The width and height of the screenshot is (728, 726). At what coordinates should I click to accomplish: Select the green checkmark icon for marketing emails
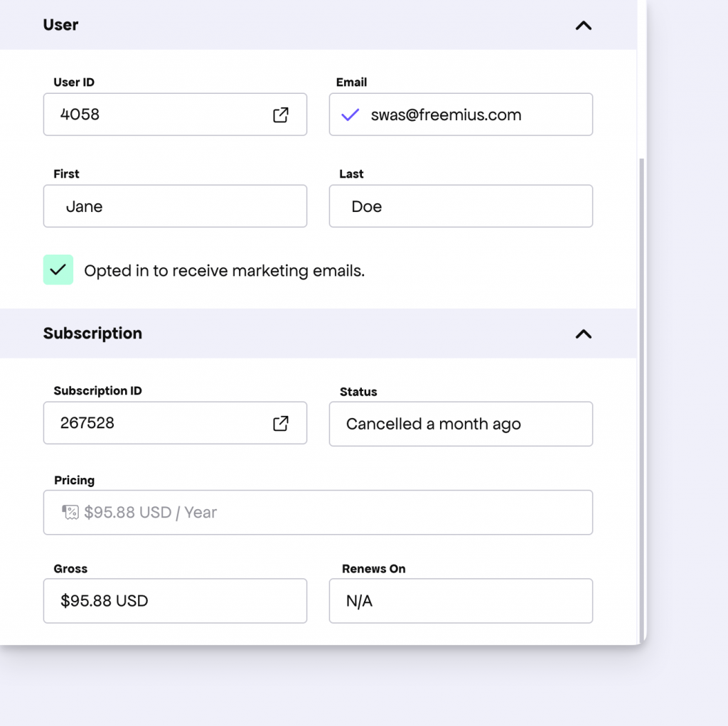[58, 269]
